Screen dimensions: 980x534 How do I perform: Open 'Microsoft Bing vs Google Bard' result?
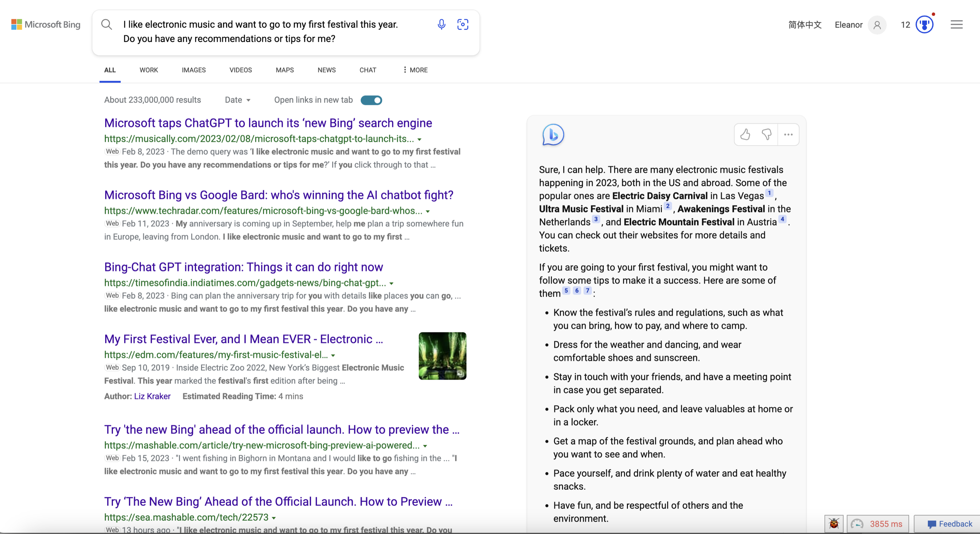(279, 195)
